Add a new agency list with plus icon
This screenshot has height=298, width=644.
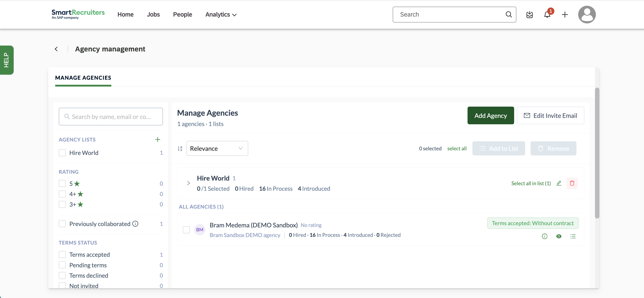(x=157, y=140)
